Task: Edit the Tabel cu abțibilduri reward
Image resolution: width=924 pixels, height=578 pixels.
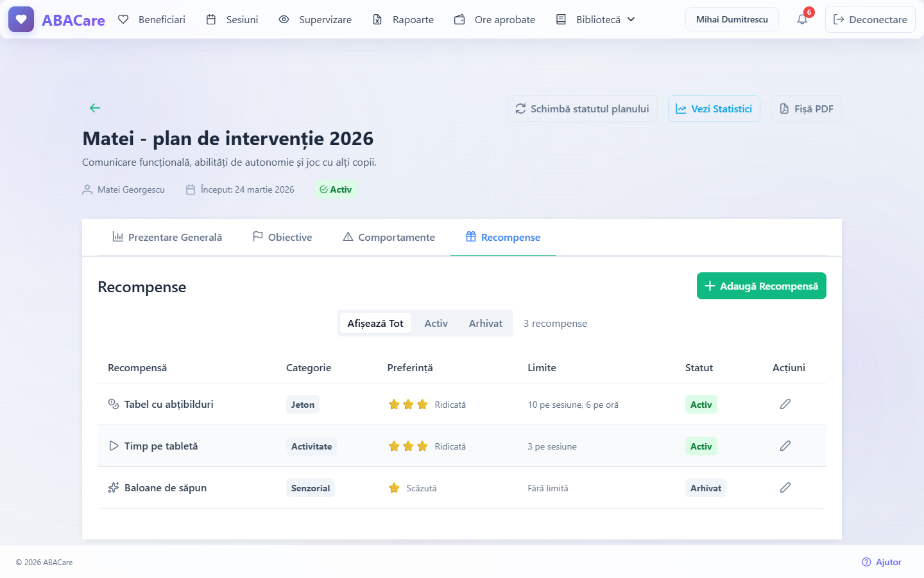Action: pyautogui.click(x=785, y=404)
